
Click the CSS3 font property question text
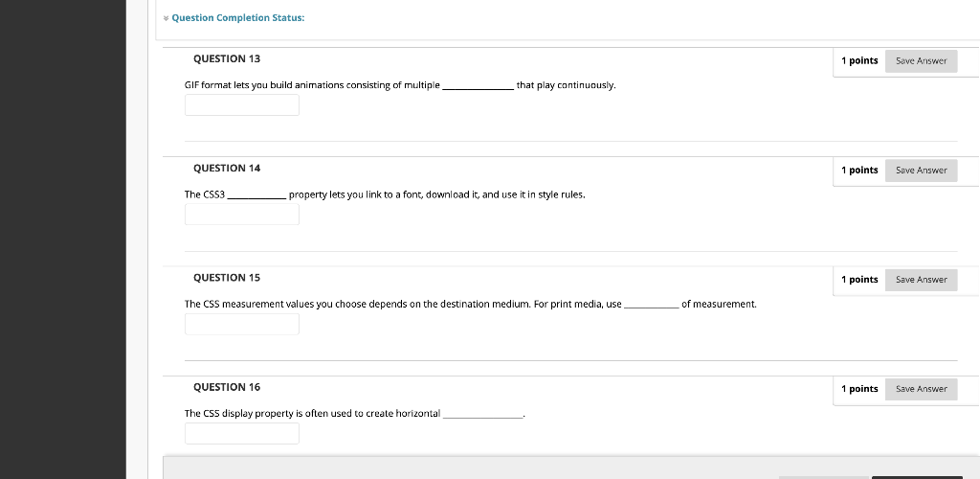[x=385, y=194]
